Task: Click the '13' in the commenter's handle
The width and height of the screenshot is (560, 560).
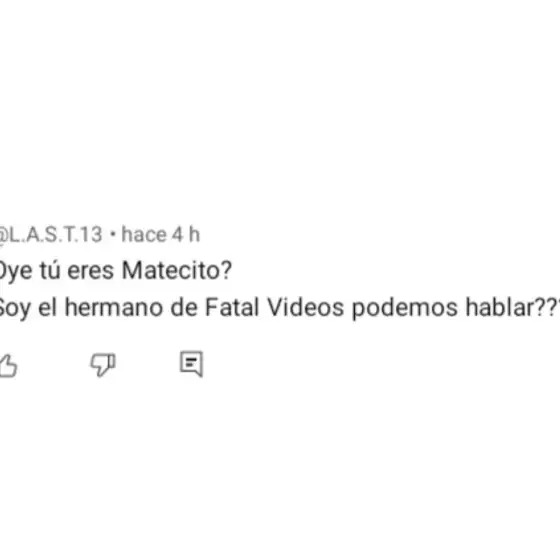Action: (x=91, y=235)
